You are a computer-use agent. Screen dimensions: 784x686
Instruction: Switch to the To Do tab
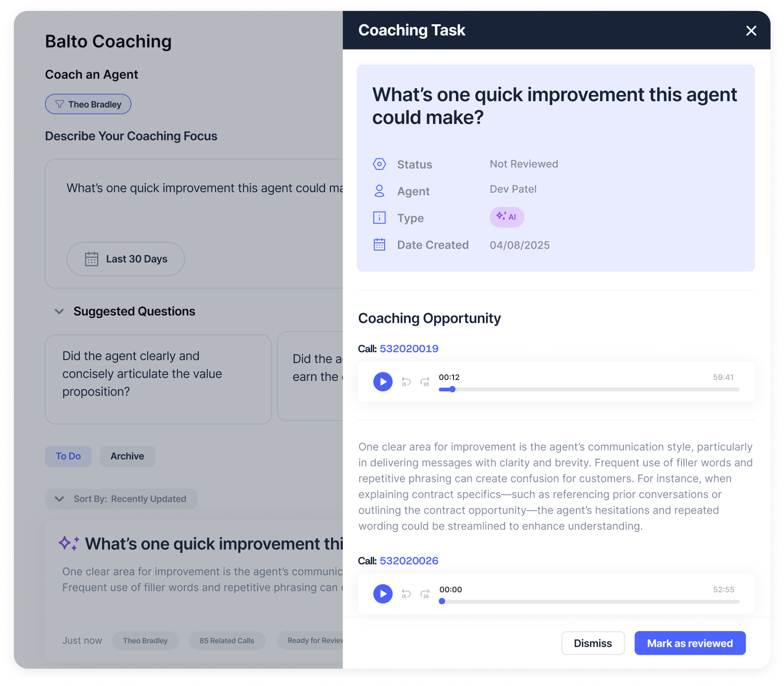pos(68,456)
